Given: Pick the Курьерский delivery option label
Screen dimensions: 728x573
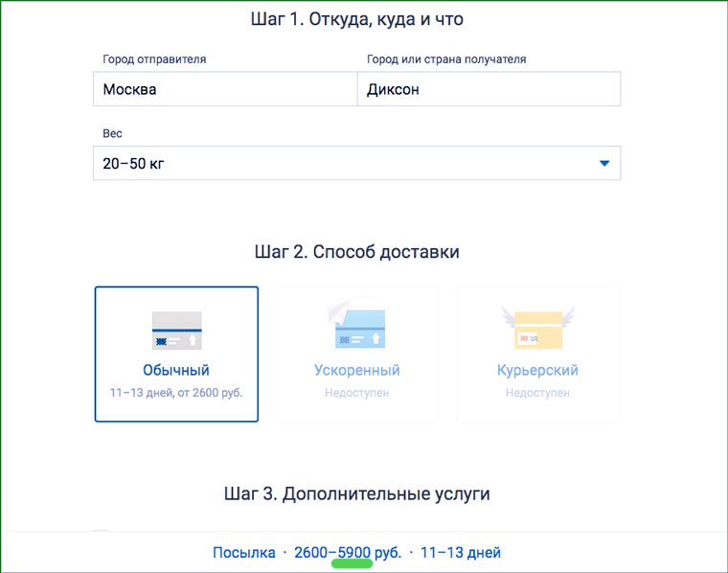Looking at the screenshot, I should (537, 370).
